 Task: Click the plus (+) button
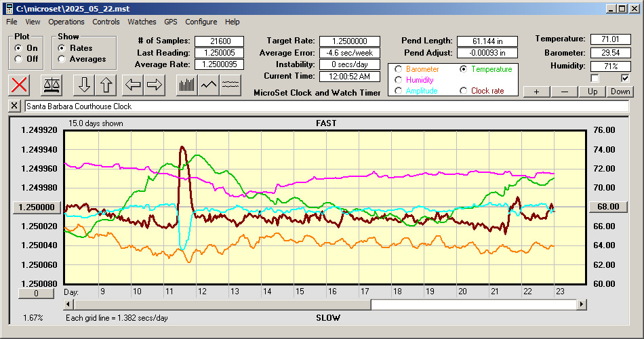coord(536,92)
